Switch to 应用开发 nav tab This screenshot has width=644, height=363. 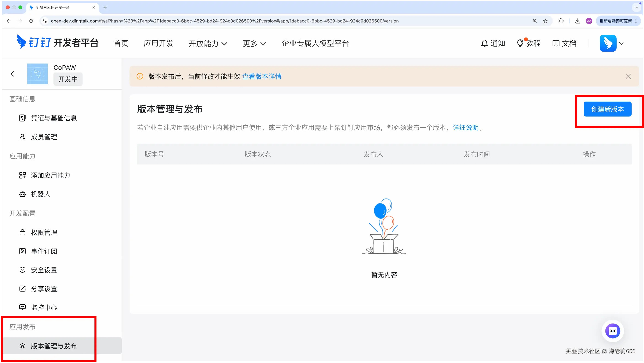[159, 43]
